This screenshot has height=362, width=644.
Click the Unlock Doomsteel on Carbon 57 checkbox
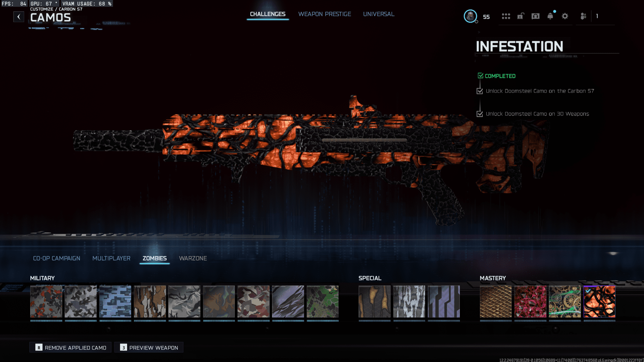tap(480, 91)
